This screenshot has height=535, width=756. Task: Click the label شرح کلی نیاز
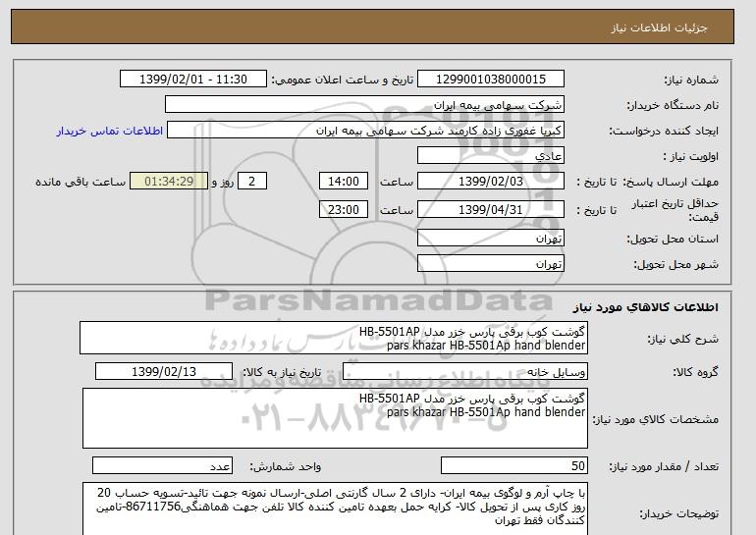point(682,339)
